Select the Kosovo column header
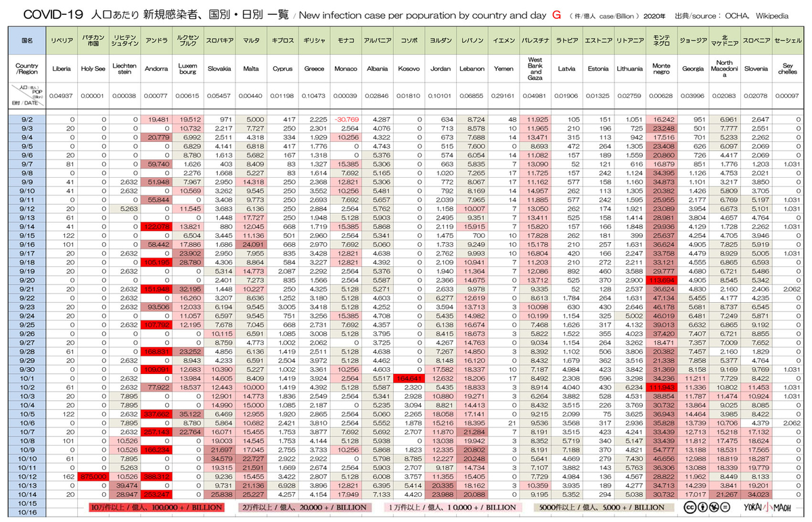The height and width of the screenshot is (522, 812). pos(409,68)
